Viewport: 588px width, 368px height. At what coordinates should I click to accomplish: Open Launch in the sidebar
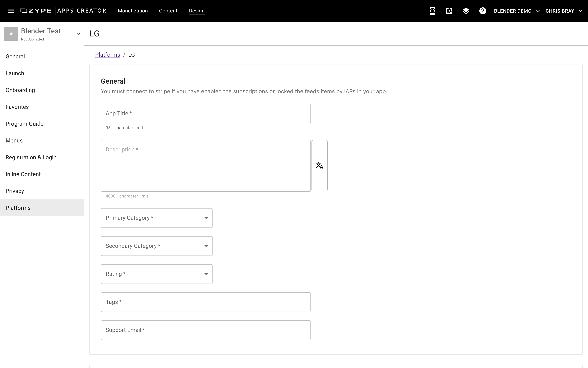(42, 73)
